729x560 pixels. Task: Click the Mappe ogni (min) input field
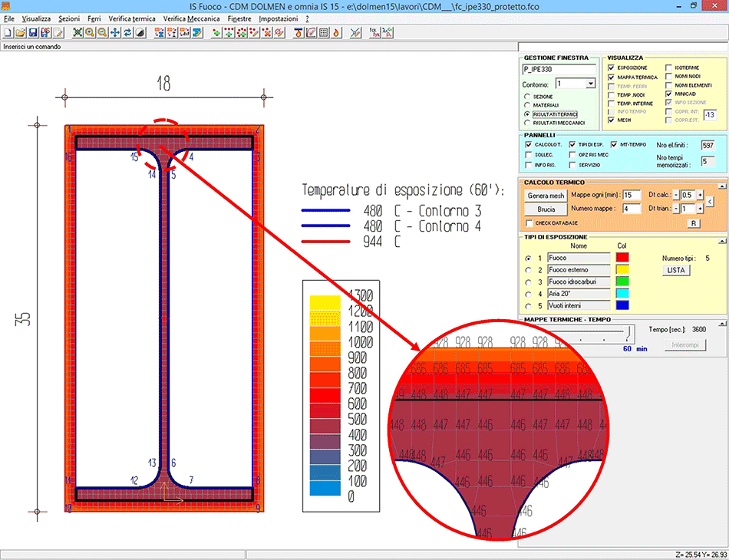tap(632, 195)
